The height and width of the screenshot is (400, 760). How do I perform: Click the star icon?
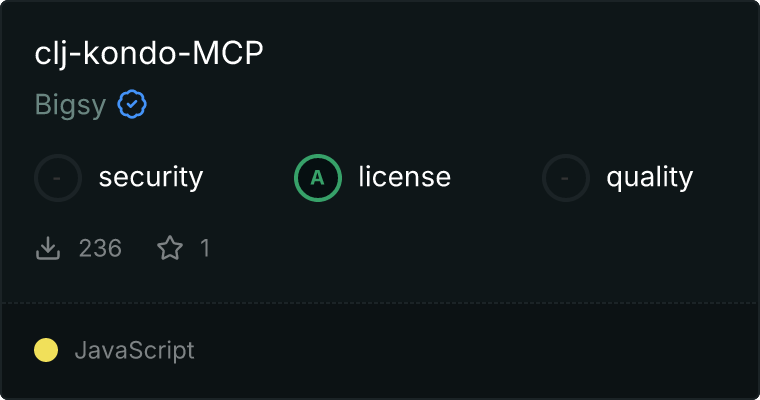[170, 248]
